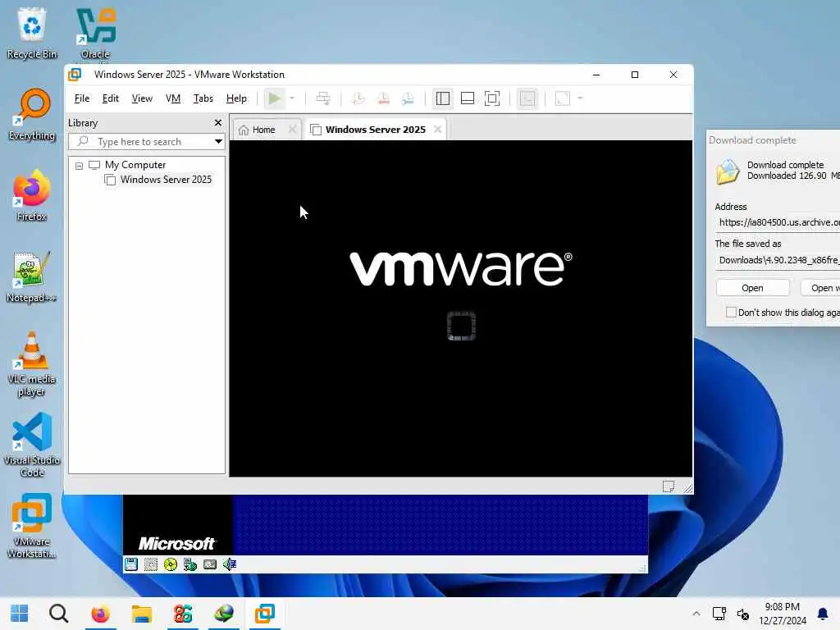Click Send Ctrl+Alt+Del toolbar icon

coord(323,98)
